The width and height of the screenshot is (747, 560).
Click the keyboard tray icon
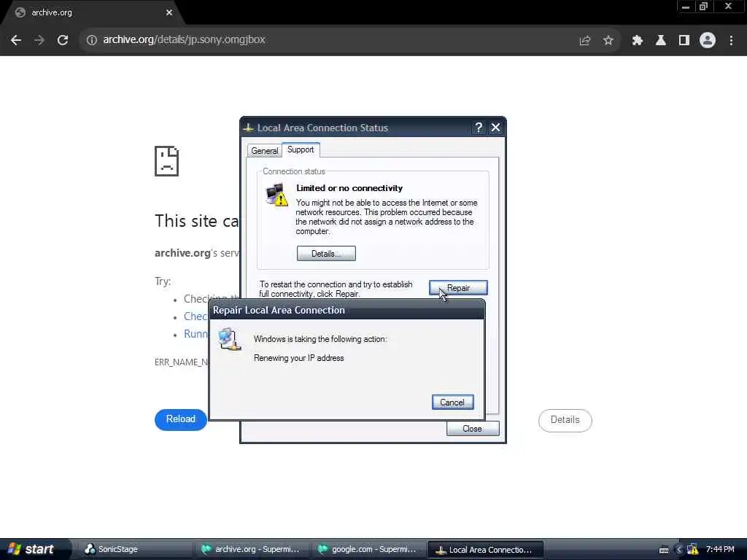pos(664,550)
